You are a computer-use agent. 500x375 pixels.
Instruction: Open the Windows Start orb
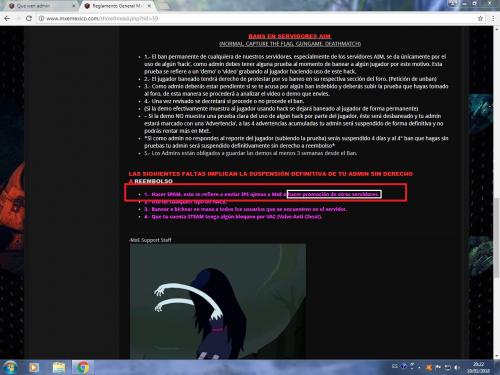[x=10, y=367]
